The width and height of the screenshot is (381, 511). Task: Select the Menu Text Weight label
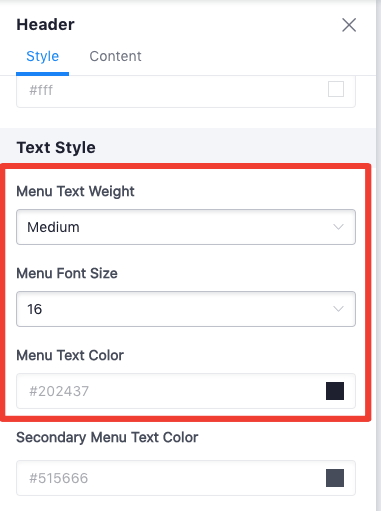click(x=75, y=192)
